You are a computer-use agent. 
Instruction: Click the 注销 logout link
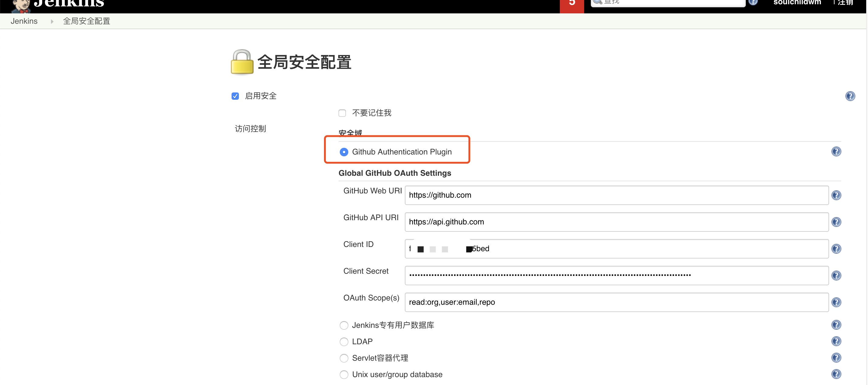pyautogui.click(x=845, y=3)
